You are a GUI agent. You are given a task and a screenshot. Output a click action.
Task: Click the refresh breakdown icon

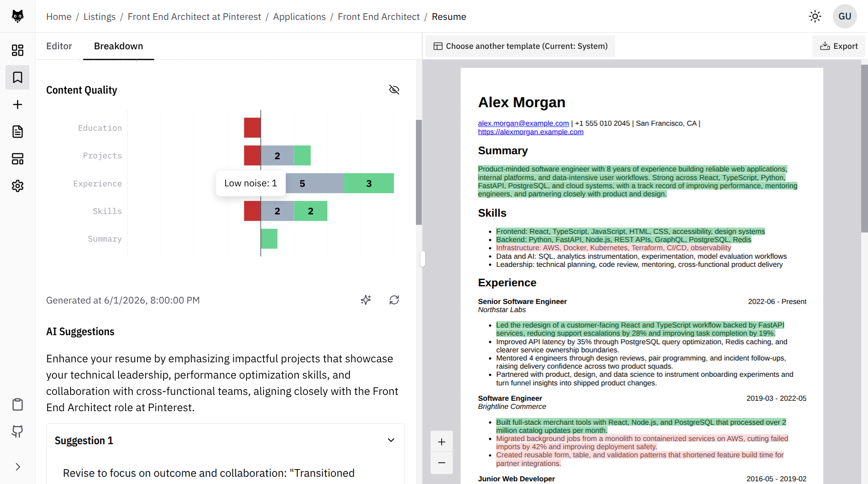click(x=394, y=300)
